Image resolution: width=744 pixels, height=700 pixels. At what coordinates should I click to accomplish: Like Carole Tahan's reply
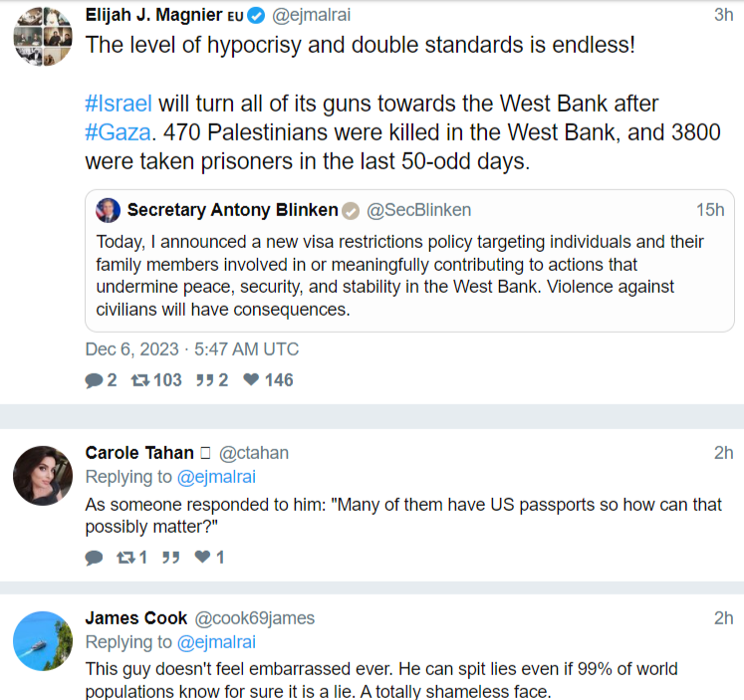(202, 557)
